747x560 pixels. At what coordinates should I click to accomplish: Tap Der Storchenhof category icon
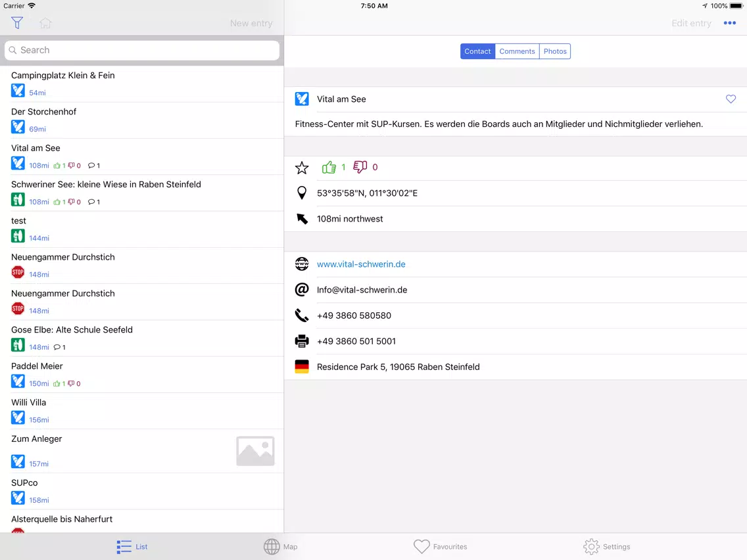click(18, 127)
